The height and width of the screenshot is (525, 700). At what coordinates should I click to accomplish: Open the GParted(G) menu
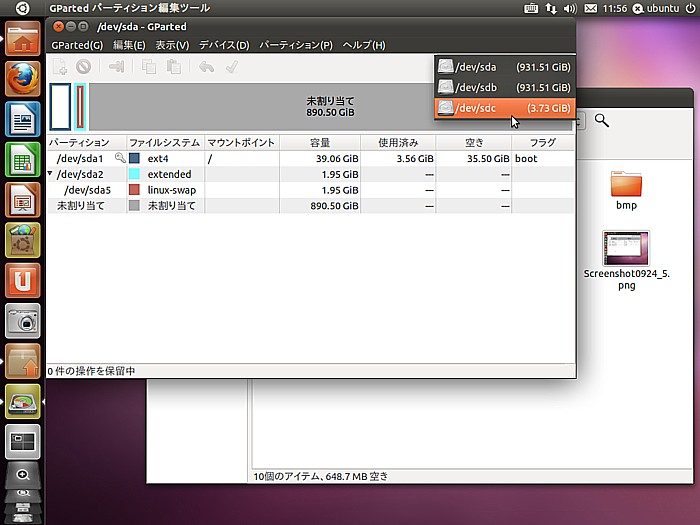[x=77, y=45]
